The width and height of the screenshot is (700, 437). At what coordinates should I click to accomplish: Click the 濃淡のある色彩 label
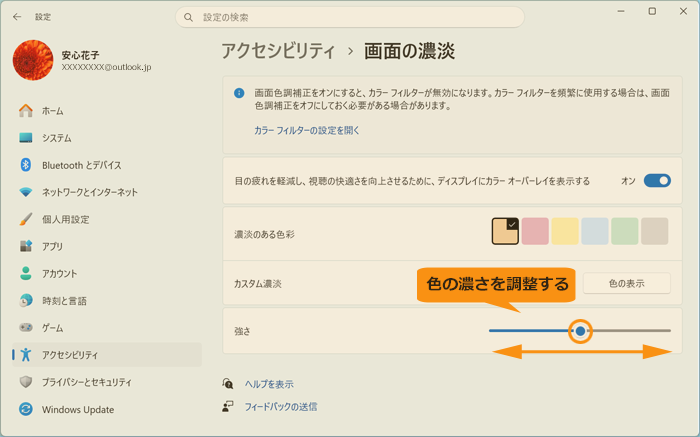pyautogui.click(x=264, y=234)
